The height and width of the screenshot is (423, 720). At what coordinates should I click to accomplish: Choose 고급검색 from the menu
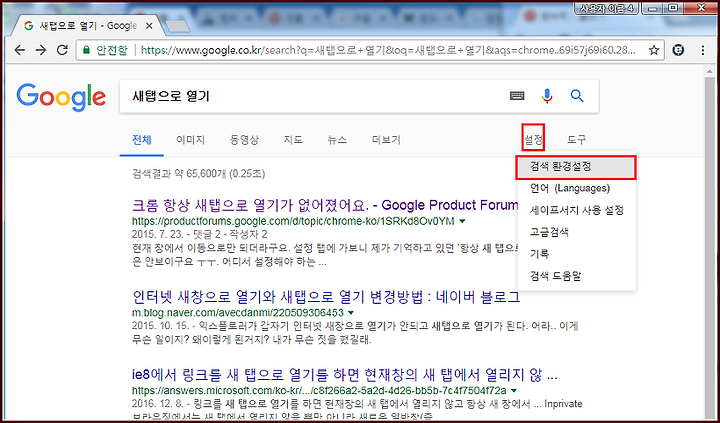pyautogui.click(x=576, y=232)
